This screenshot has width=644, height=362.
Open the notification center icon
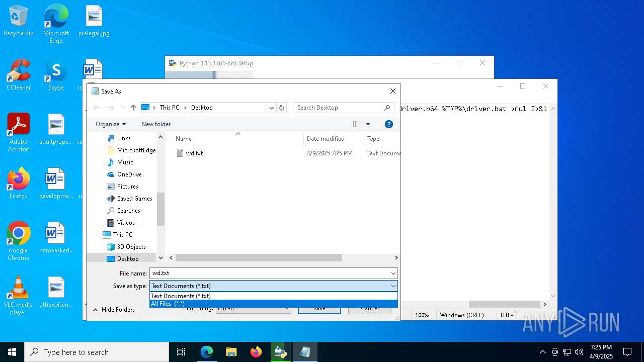627,352
